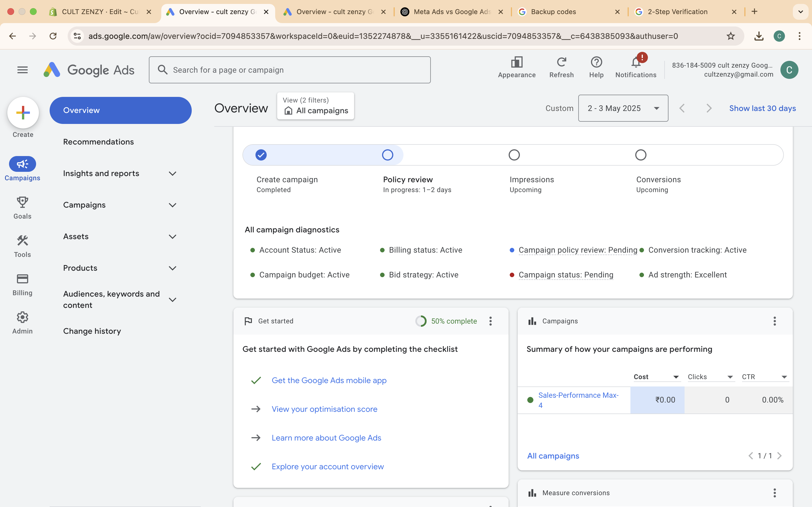Expand the Products section

(173, 268)
